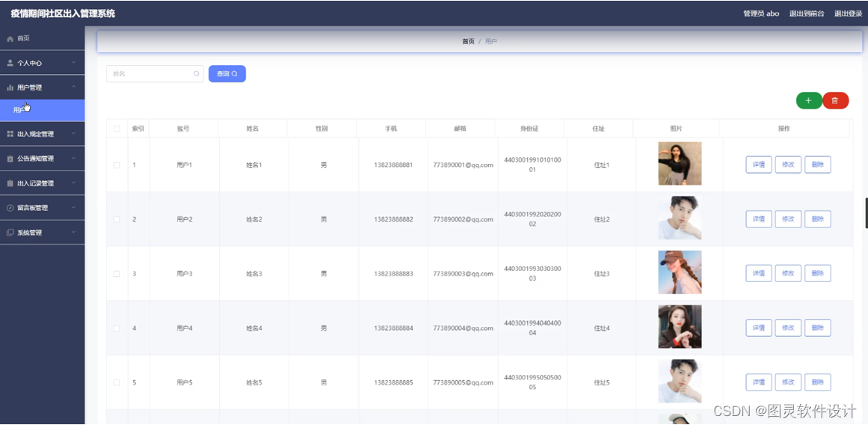
Task: Open the 留言板管理 menu label
Action: (x=33, y=208)
